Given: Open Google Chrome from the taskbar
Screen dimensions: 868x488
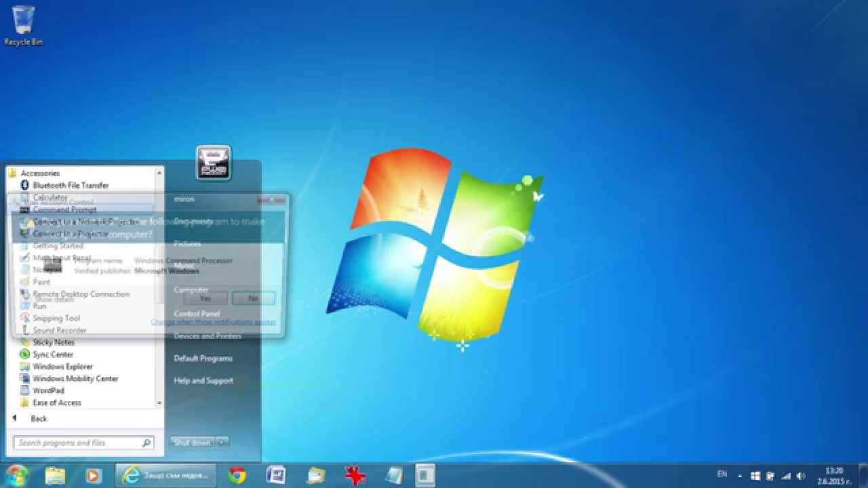Looking at the screenshot, I should (x=237, y=475).
